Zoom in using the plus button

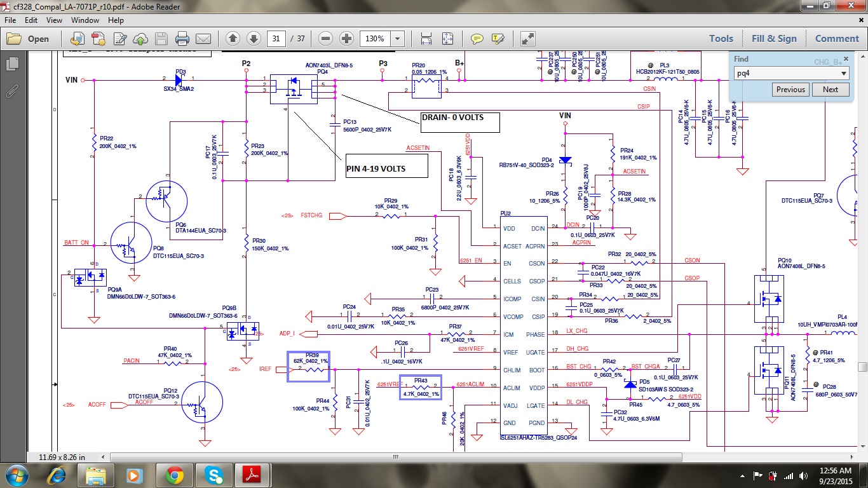coord(346,39)
